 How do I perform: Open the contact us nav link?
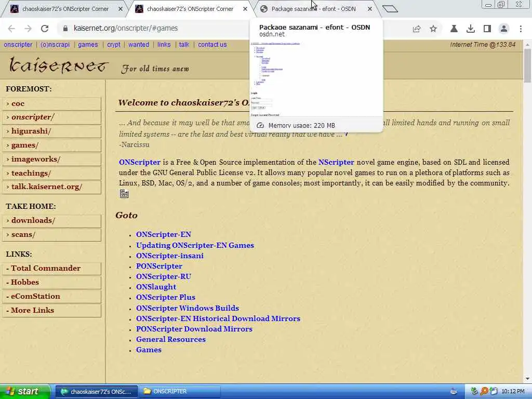tap(212, 45)
